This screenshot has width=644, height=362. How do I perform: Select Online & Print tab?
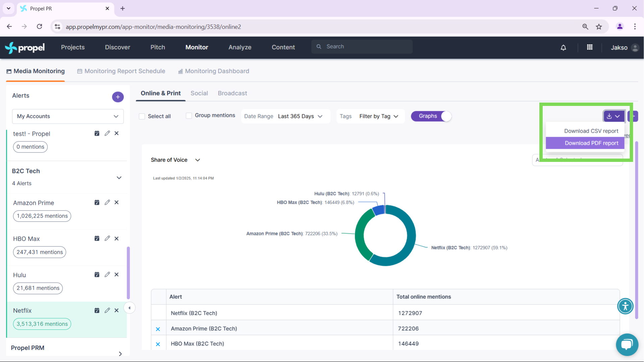161,93
